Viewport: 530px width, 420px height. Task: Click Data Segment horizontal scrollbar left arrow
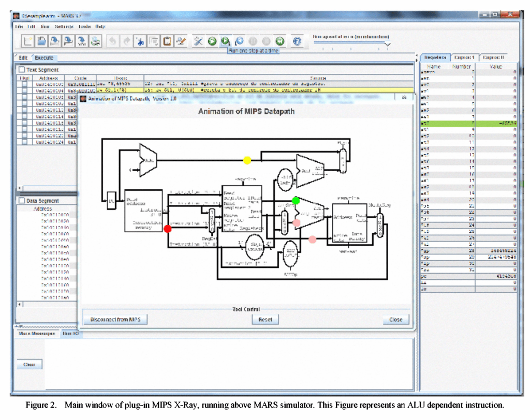(x=20, y=305)
